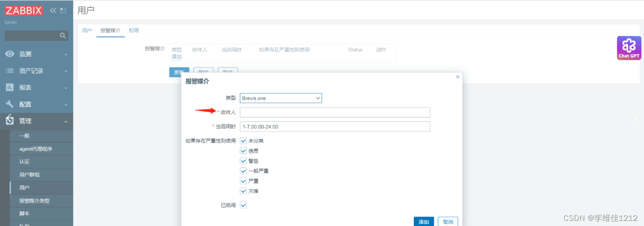This screenshot has width=644, height=226.
Task: Click the 更新 button
Action: (x=179, y=72)
